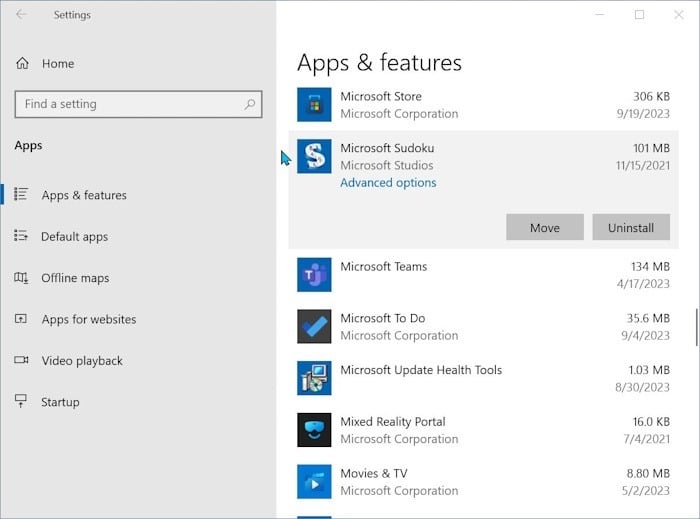Close the Settings window
700x519 pixels.
pyautogui.click(x=679, y=15)
